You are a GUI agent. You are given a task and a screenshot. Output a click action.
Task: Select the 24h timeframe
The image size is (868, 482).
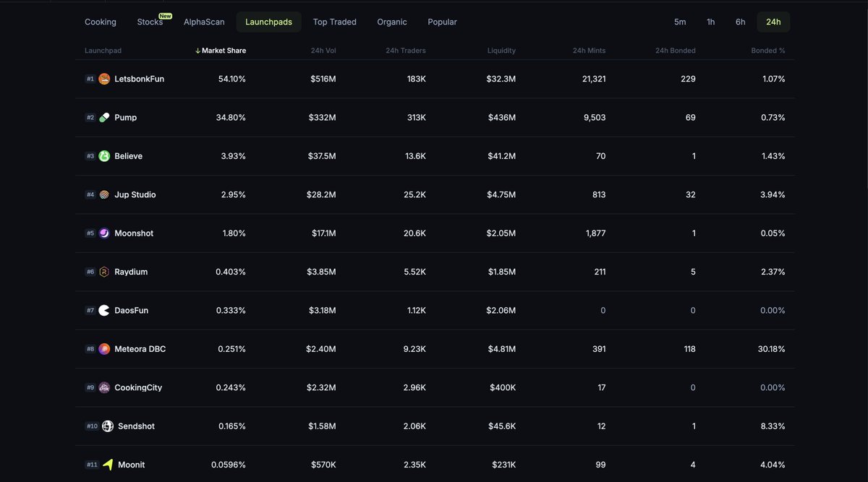click(x=773, y=22)
